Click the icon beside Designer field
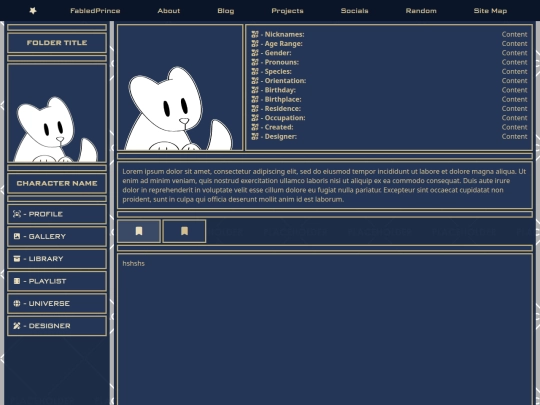This screenshot has width=540, height=405. (255, 137)
